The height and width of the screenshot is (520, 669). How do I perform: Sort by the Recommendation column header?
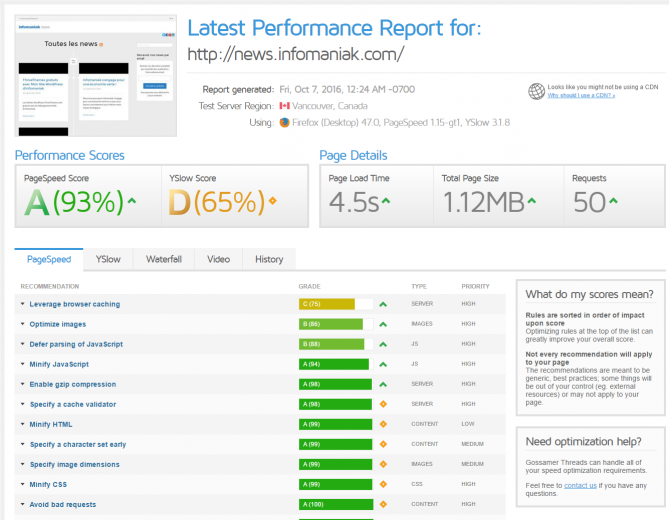[x=49, y=286]
